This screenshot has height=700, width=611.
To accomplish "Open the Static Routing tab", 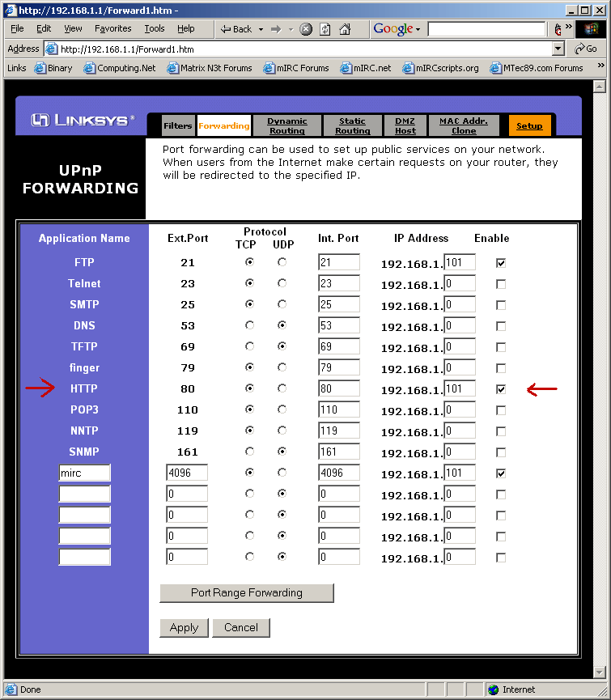I will click(x=353, y=125).
